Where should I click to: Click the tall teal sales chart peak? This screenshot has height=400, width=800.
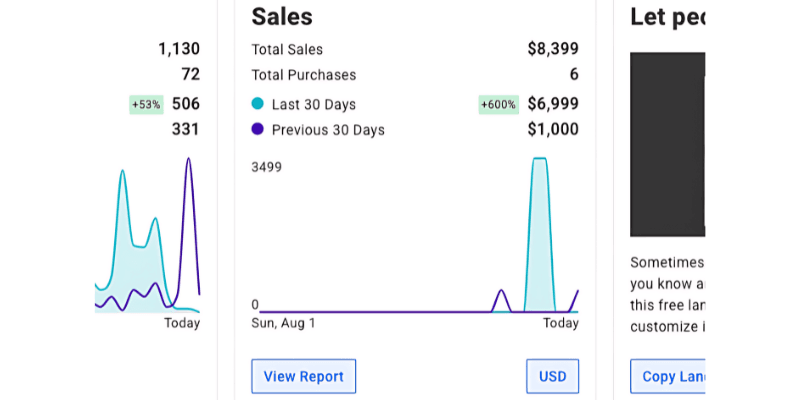[x=540, y=235]
